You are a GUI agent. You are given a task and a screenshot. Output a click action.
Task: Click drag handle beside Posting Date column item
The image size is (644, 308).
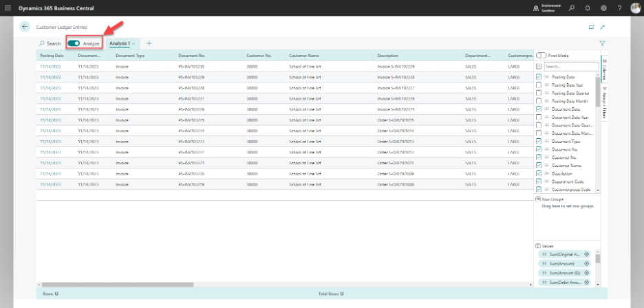click(547, 77)
